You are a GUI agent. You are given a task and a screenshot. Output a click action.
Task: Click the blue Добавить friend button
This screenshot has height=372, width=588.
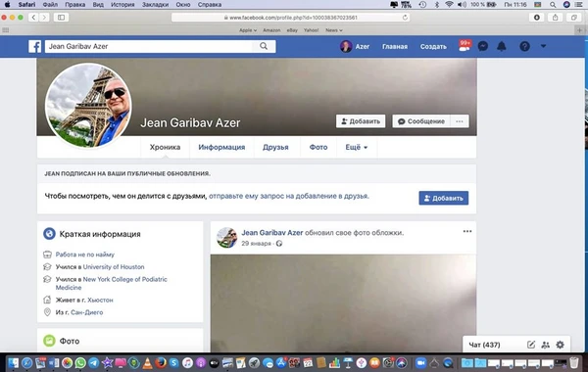(444, 198)
